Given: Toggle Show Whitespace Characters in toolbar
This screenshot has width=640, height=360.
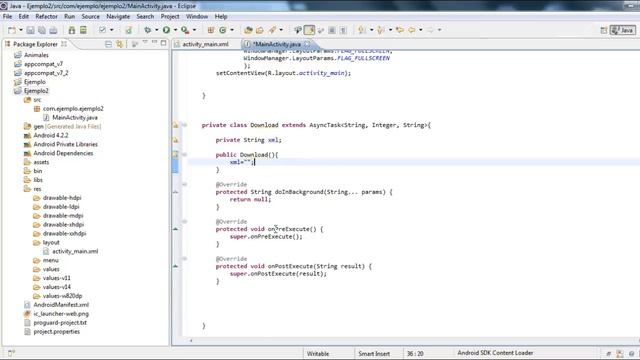Looking at the screenshot, I should tap(343, 30).
